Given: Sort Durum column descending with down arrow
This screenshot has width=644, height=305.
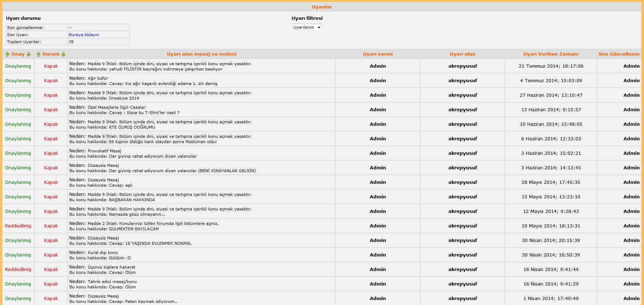Looking at the screenshot, I should (64, 54).
